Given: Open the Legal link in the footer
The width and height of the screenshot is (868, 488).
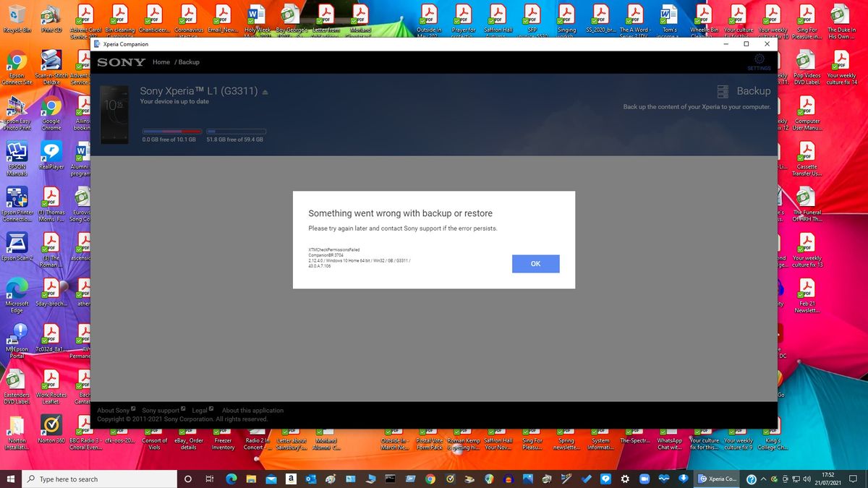Looking at the screenshot, I should click(x=198, y=410).
